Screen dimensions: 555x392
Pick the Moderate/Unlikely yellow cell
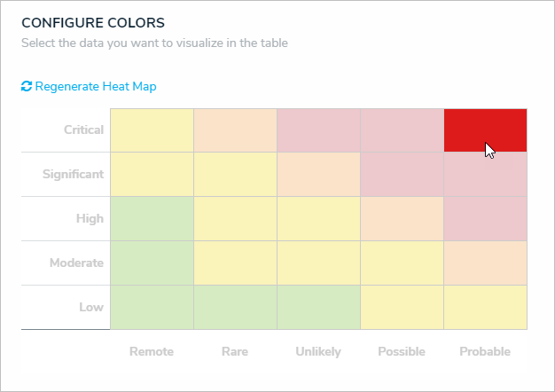pos(318,263)
